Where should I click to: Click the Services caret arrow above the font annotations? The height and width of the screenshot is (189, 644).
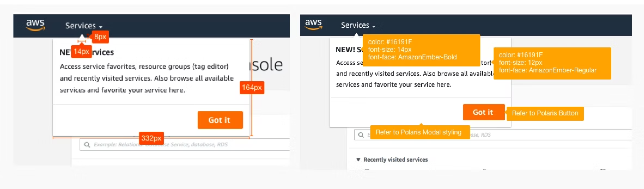(374, 26)
